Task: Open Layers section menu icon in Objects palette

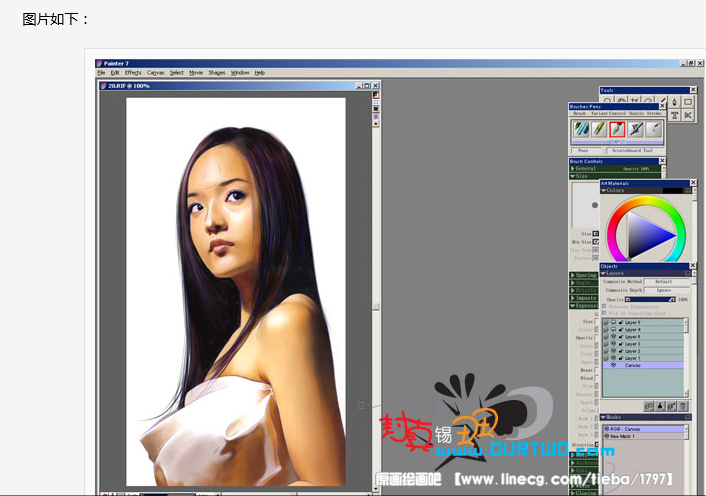Action: 688,273
